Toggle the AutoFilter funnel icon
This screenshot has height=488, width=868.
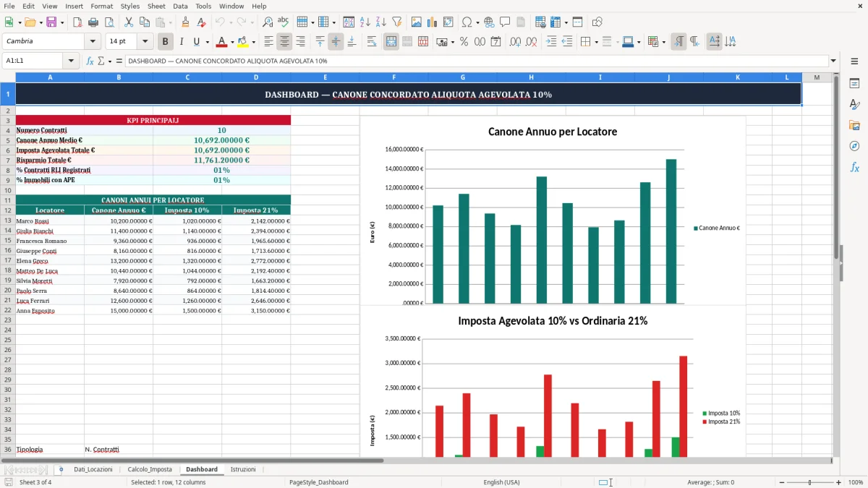tap(397, 22)
